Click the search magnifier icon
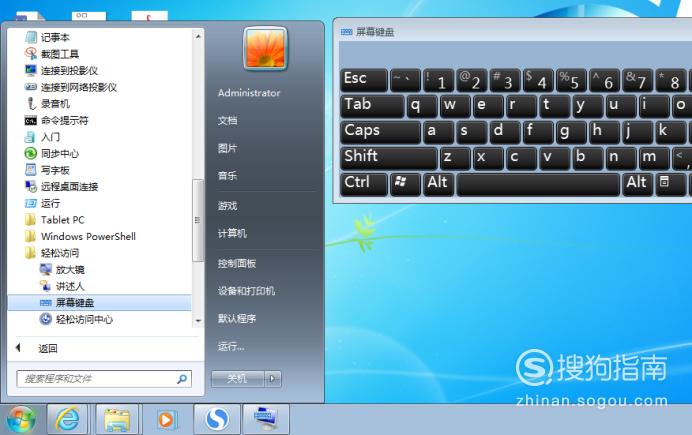The height and width of the screenshot is (435, 692). [x=182, y=379]
